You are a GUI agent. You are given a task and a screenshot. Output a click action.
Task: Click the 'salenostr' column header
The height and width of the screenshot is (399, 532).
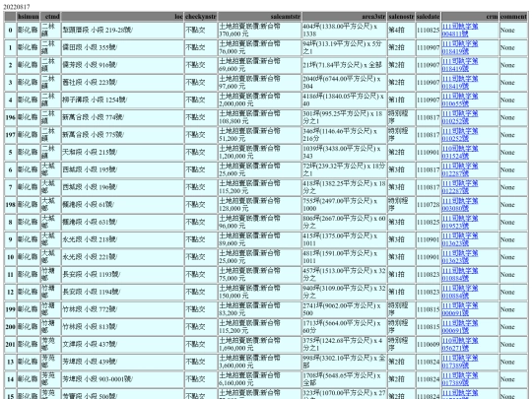pos(401,17)
